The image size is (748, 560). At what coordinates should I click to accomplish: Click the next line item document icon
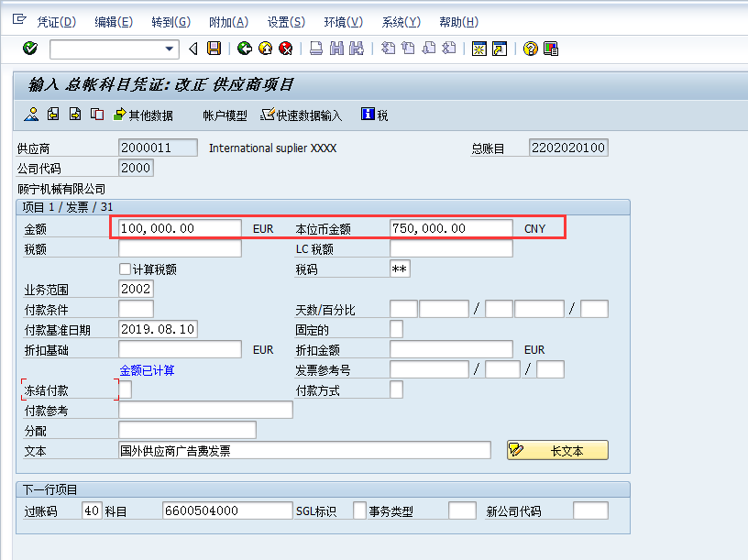click(x=75, y=114)
